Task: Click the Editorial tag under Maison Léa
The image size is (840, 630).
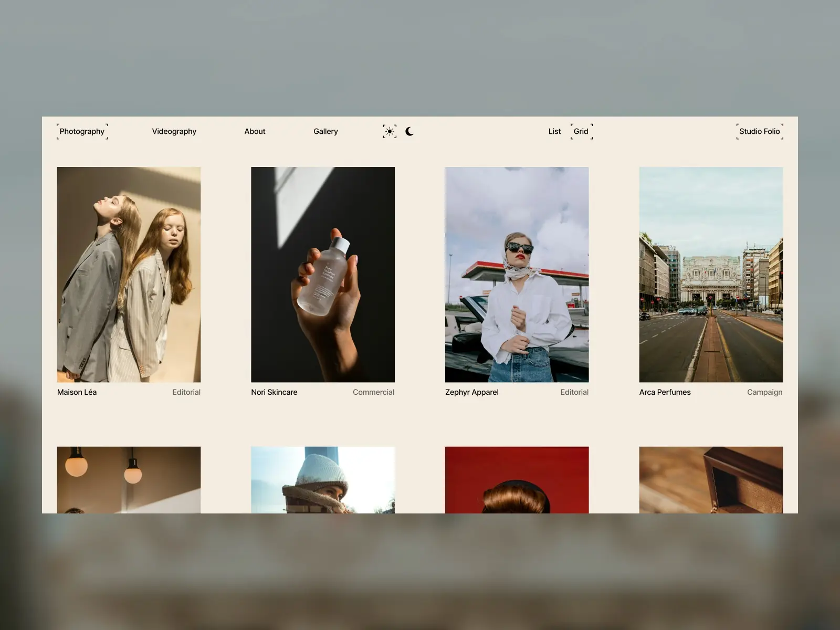Action: 186,392
